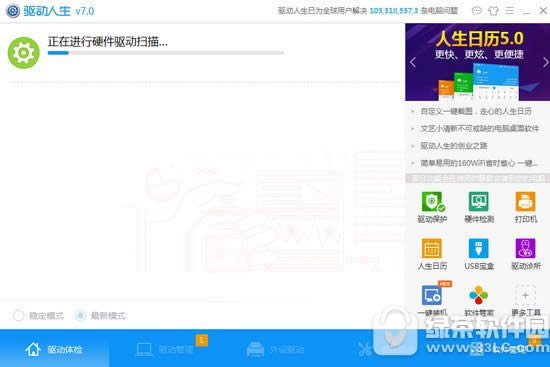Open the 软件管家 software manager
The height and width of the screenshot is (367, 550).
pyautogui.click(x=479, y=300)
